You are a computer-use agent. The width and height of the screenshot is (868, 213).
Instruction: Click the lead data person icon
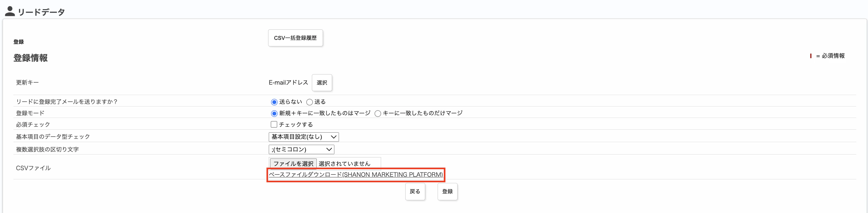click(10, 11)
